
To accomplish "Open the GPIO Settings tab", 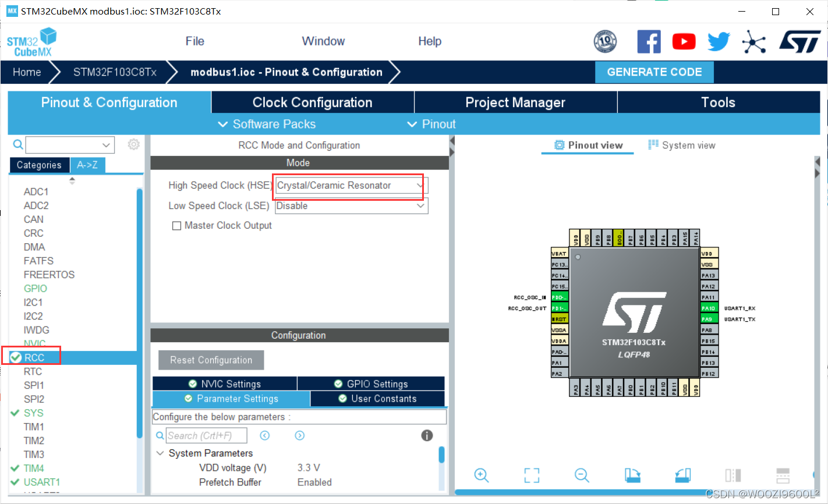I will pyautogui.click(x=371, y=384).
